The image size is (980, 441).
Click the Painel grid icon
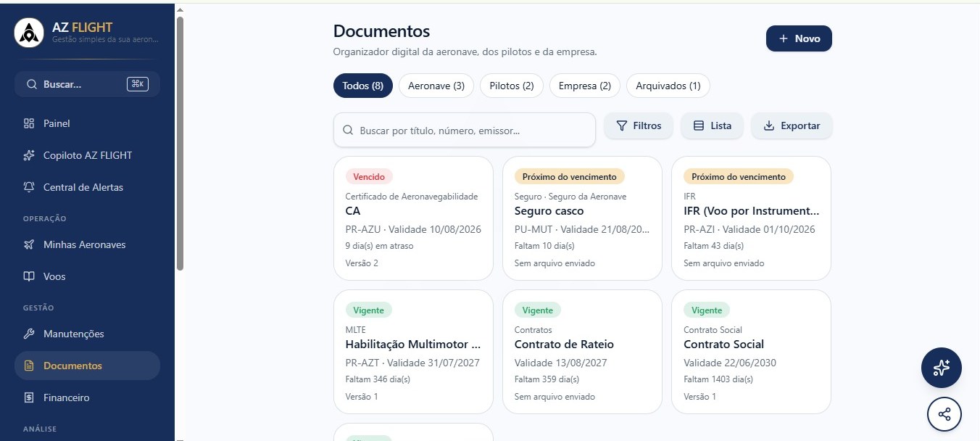(29, 123)
